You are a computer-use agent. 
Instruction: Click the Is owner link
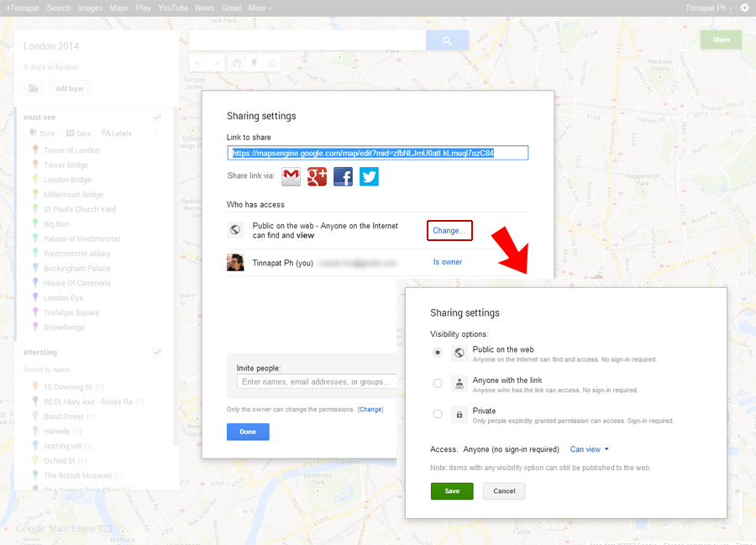point(448,262)
